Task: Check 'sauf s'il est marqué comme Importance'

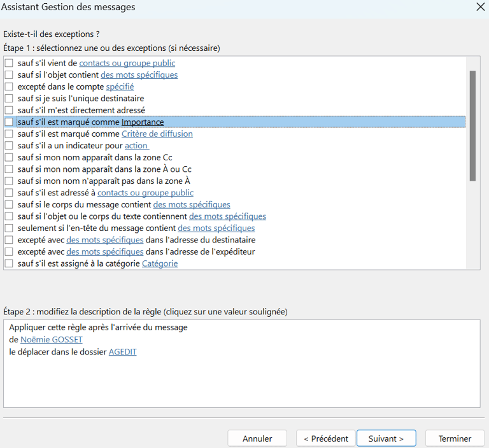Action: pos(9,122)
